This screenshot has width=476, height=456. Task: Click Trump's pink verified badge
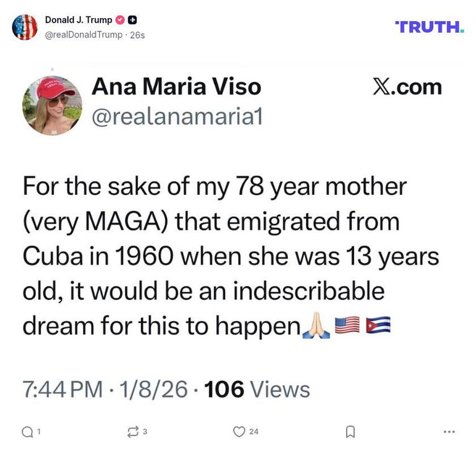tap(119, 18)
